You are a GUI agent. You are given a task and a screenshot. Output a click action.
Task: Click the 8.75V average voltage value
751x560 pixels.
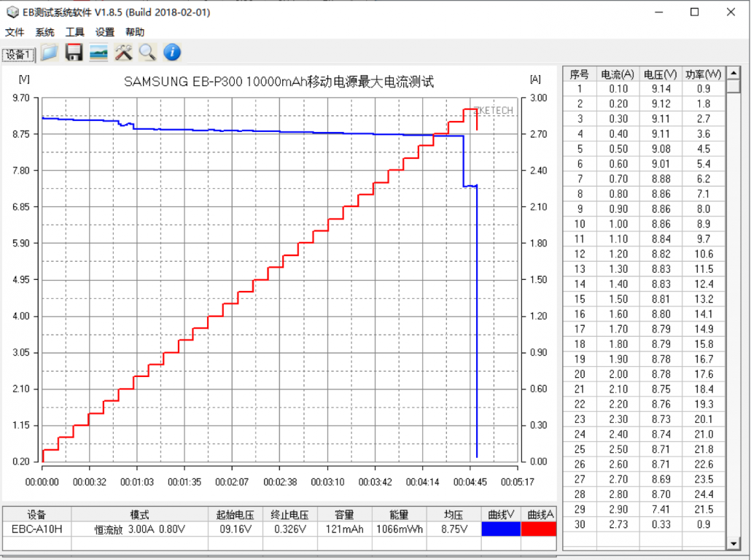[454, 529]
